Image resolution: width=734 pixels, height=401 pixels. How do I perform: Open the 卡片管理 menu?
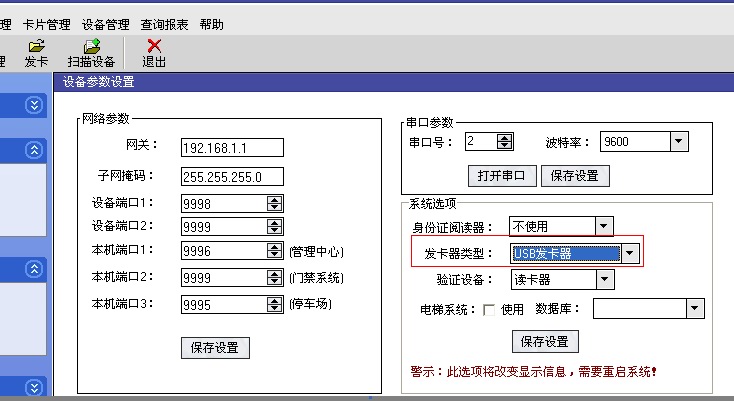(47, 24)
